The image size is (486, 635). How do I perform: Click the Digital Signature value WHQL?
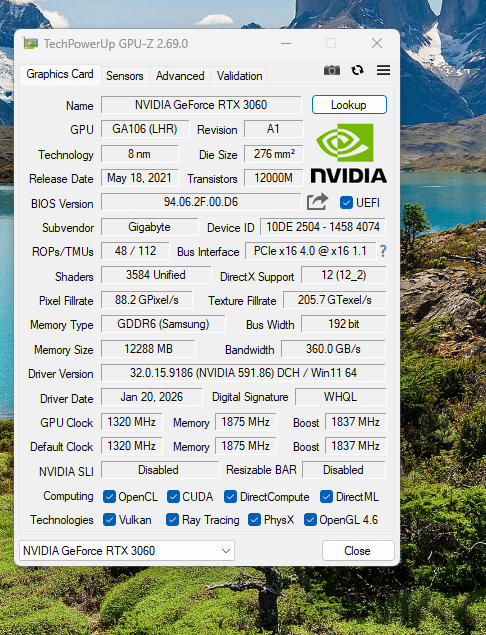pos(341,397)
